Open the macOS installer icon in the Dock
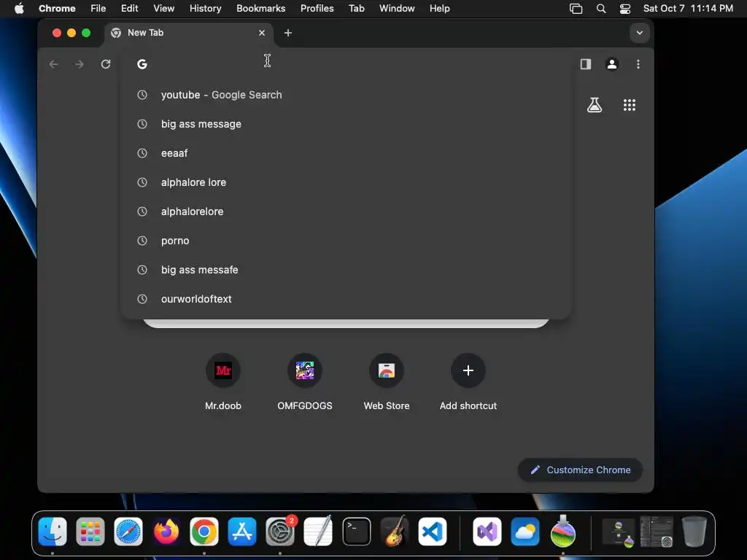The image size is (747, 560). [x=563, y=531]
